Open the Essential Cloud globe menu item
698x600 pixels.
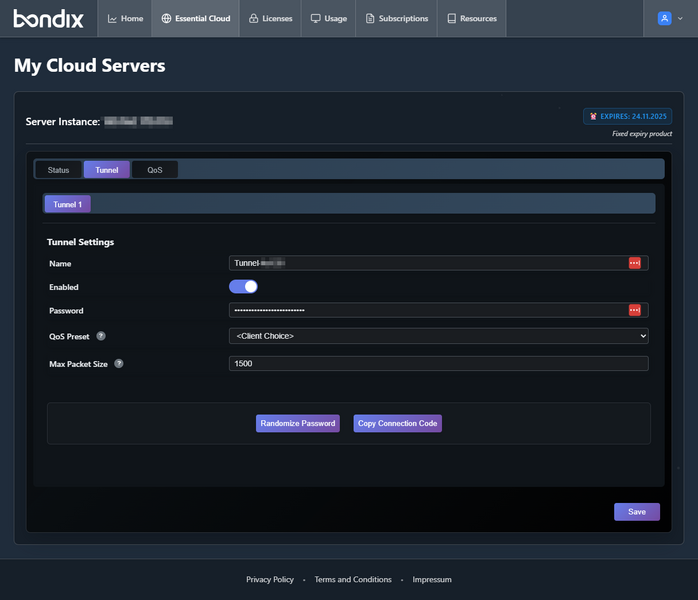[x=196, y=18]
